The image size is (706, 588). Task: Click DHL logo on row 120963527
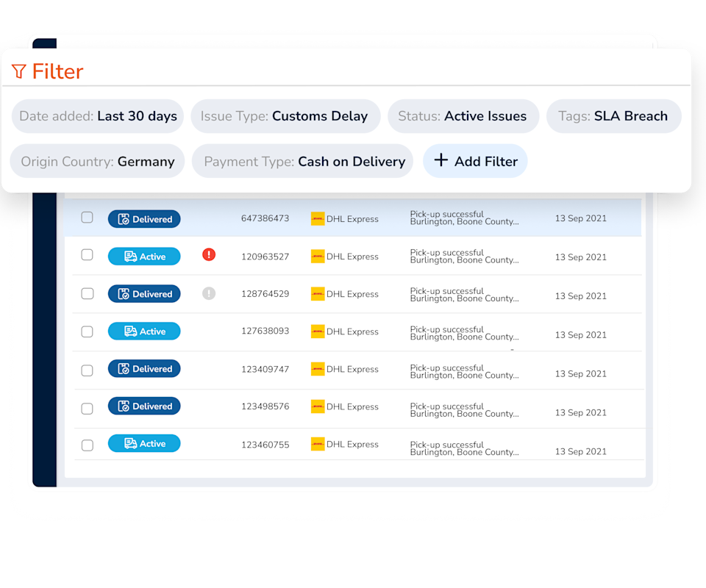318,257
